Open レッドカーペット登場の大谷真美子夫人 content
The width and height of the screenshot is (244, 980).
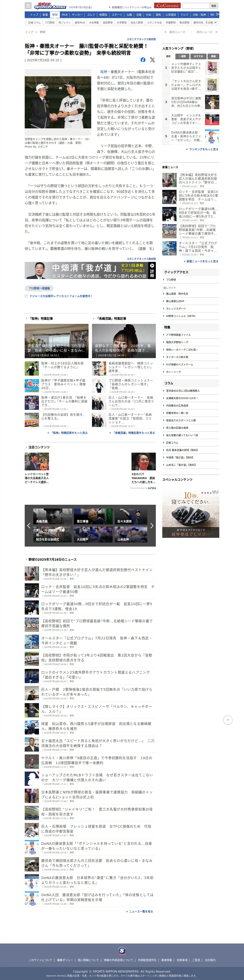pos(37,468)
